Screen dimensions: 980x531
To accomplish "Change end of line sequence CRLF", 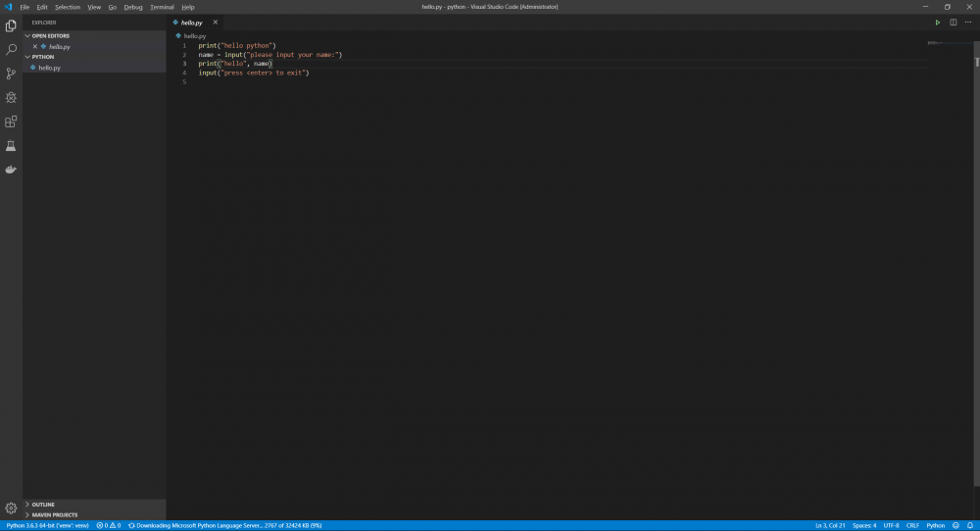I will point(912,525).
